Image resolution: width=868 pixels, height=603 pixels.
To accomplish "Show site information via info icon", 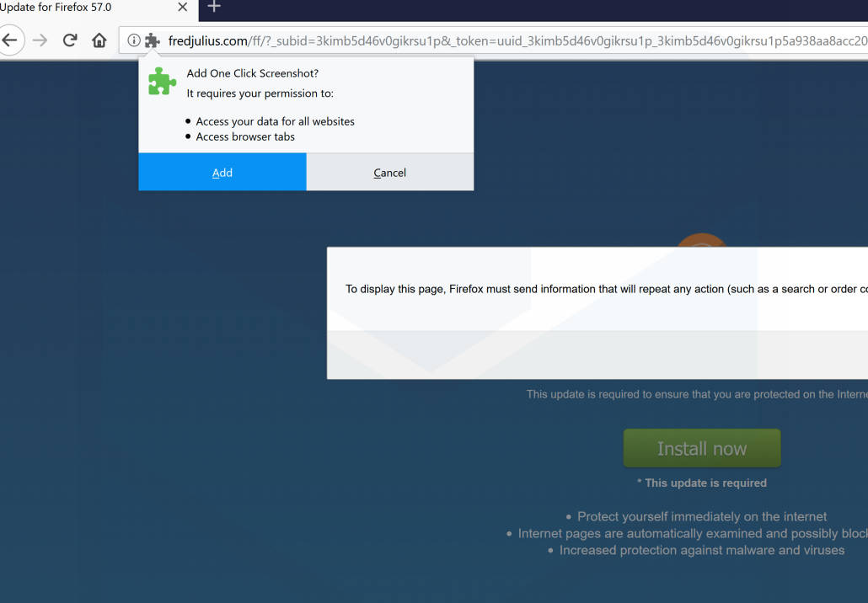I will pos(133,40).
